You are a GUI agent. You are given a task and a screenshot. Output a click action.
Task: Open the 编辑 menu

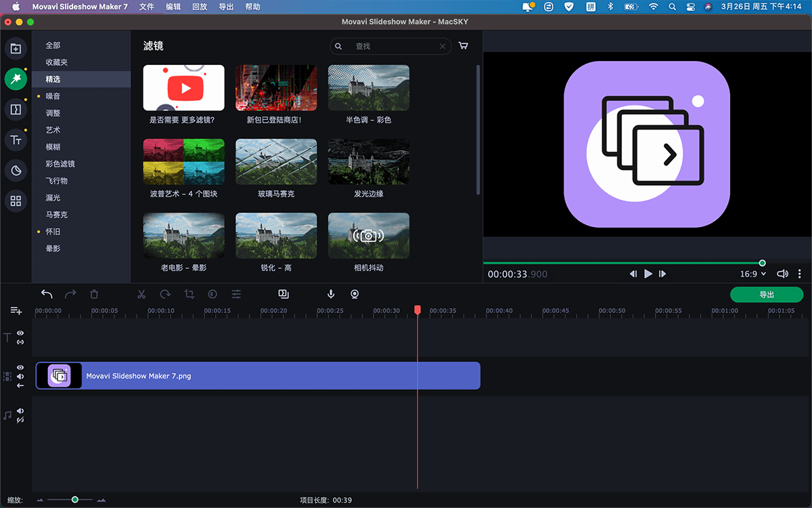pyautogui.click(x=173, y=7)
